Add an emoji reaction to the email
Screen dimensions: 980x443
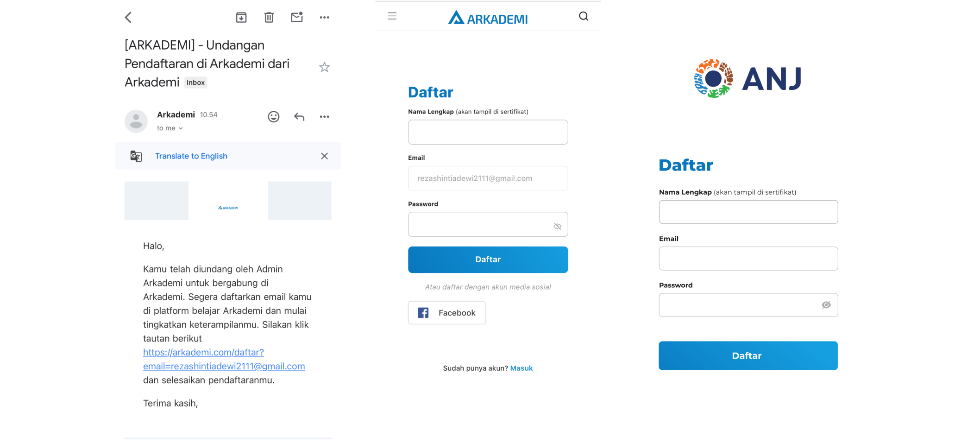[274, 117]
